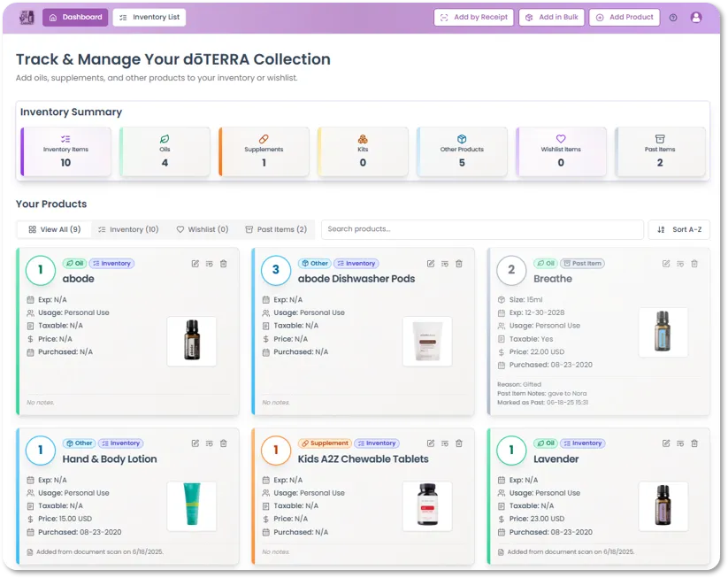Open the abode oil bottle thumbnail
The height and width of the screenshot is (578, 728).
[x=192, y=341]
